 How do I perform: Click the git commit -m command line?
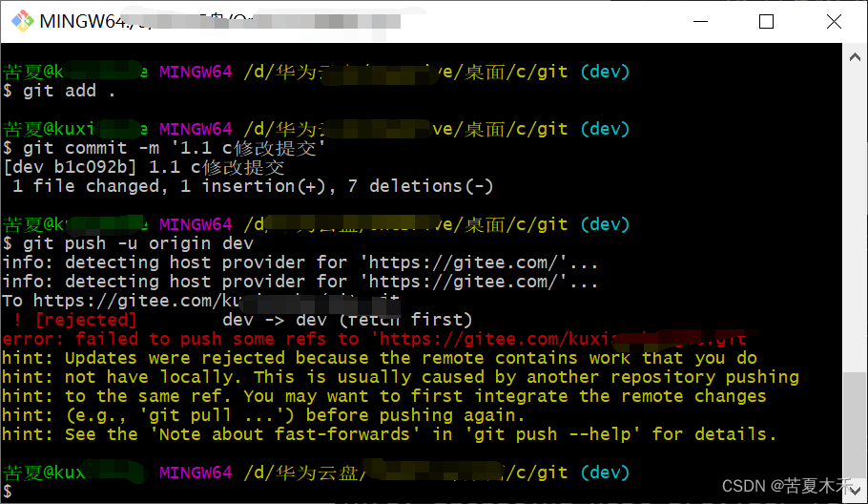(x=164, y=148)
